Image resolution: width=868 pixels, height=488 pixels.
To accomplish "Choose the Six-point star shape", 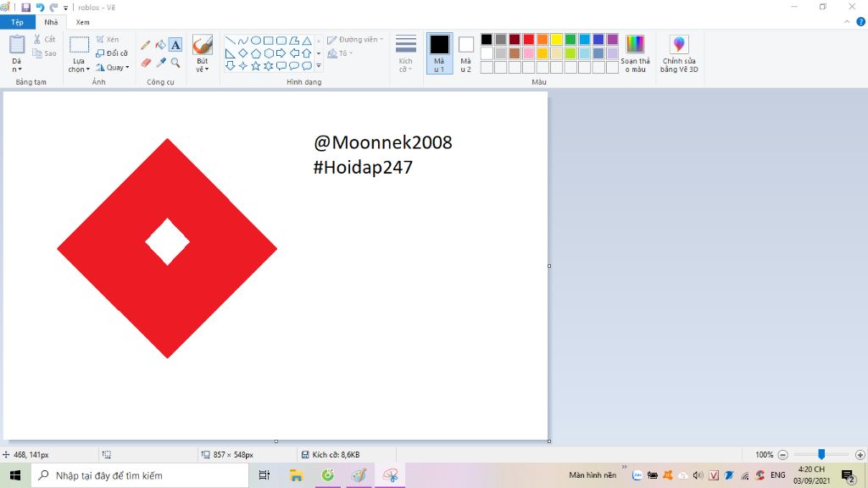I will point(269,66).
